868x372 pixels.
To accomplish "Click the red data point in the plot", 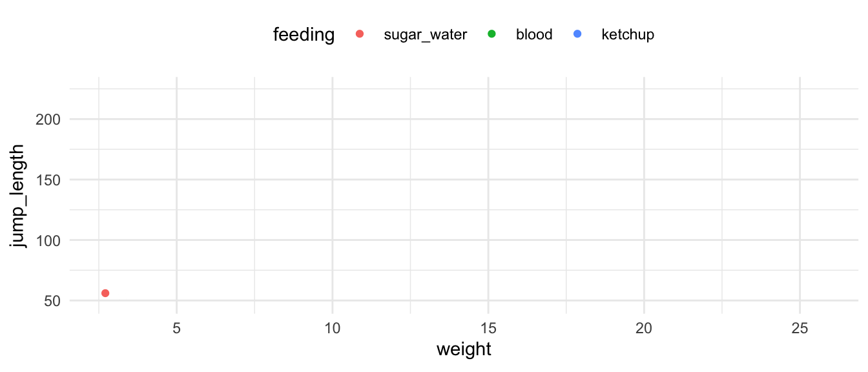I will point(105,293).
